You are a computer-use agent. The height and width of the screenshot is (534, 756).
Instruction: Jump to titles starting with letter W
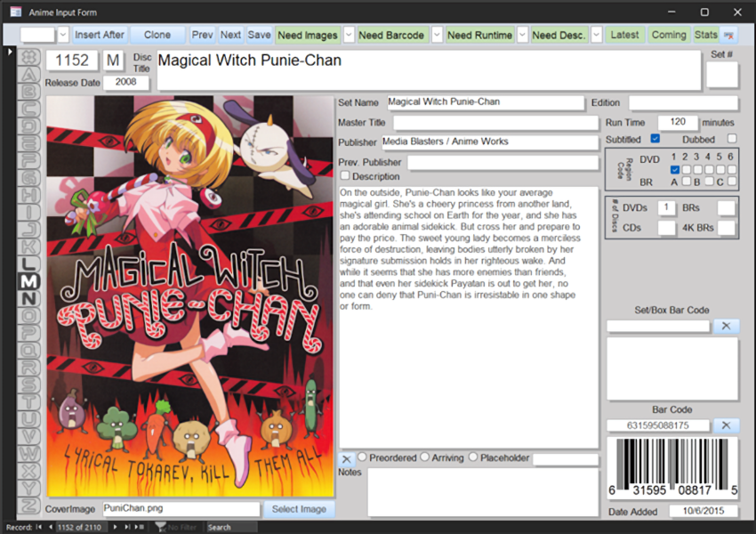(x=29, y=453)
